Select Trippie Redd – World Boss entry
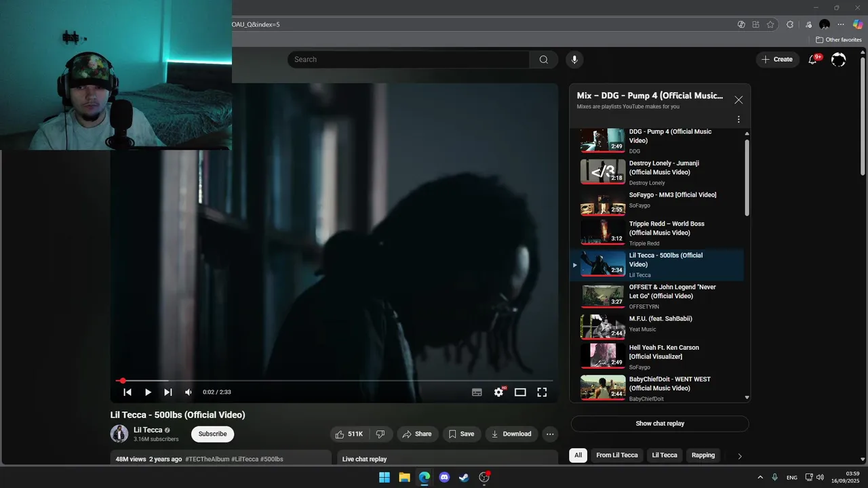Screen dimensions: 868x488 pyautogui.click(x=656, y=232)
